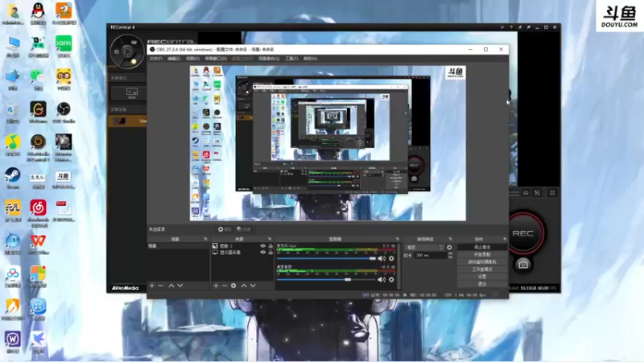644x362 pixels.
Task: Add a new scene with the Scenes plus icon
Action: coord(152,286)
